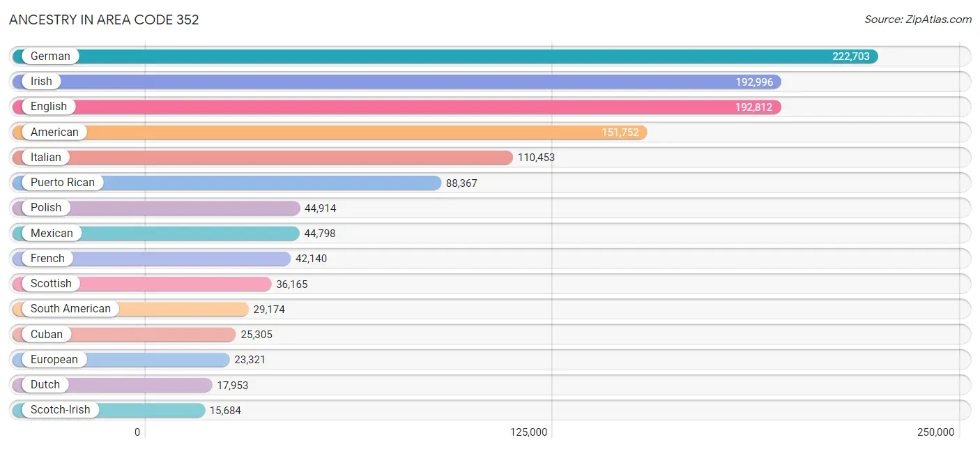The image size is (980, 449).
Task: Click the German value 222,703
Action: click(x=850, y=56)
